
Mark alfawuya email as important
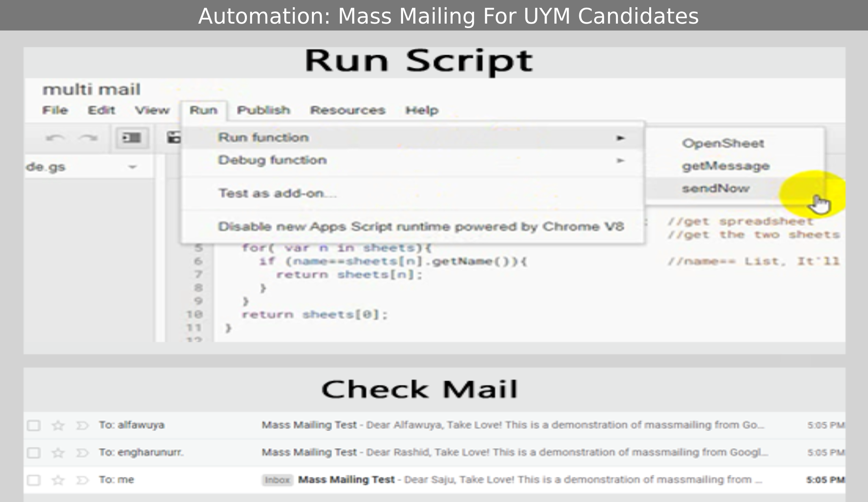(82, 426)
